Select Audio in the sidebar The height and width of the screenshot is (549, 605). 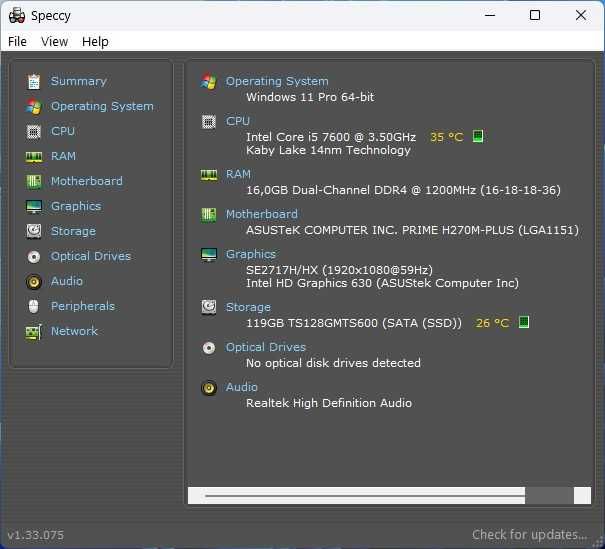tap(67, 281)
